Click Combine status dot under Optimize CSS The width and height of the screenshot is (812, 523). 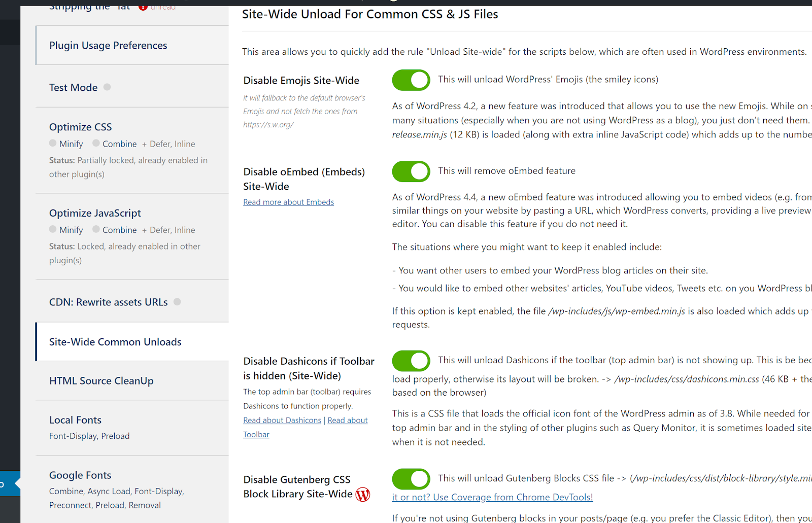point(96,143)
